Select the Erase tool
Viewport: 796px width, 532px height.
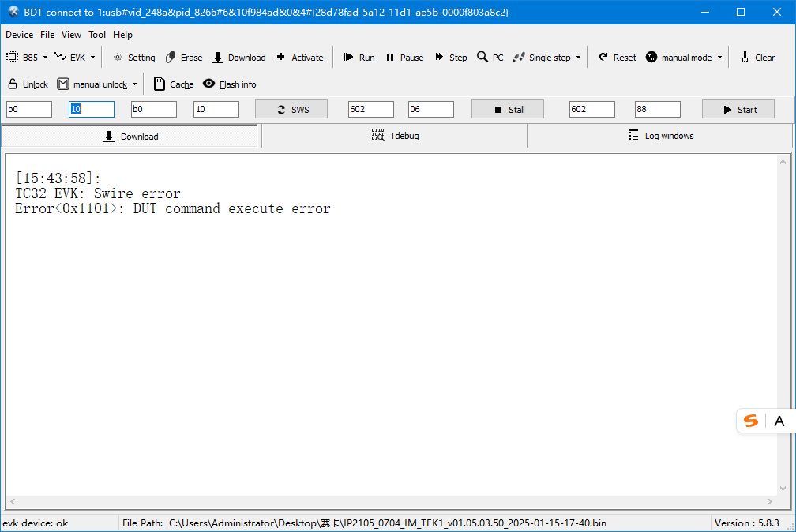tap(184, 58)
